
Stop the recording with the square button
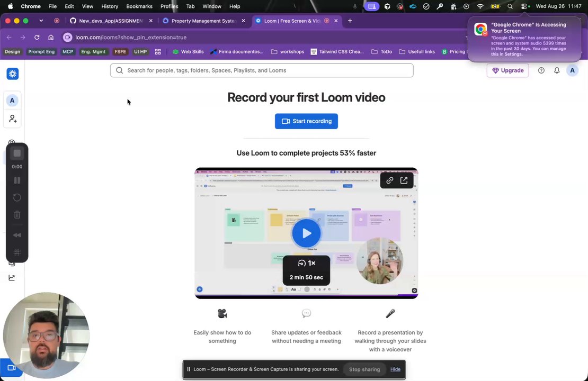click(x=17, y=153)
